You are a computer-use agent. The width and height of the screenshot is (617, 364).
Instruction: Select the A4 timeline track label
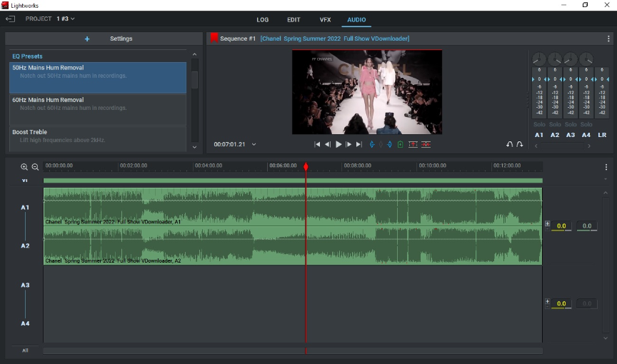click(25, 323)
